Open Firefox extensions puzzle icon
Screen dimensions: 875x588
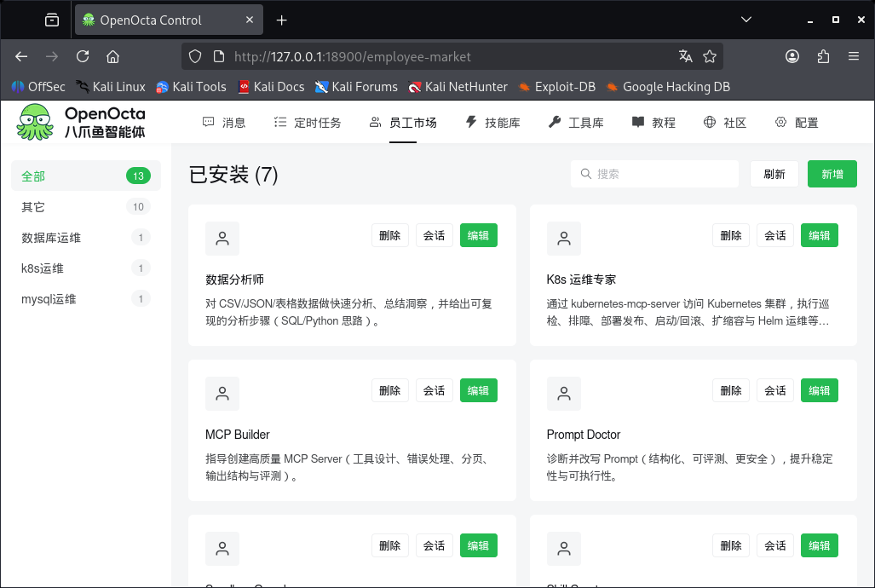click(823, 56)
